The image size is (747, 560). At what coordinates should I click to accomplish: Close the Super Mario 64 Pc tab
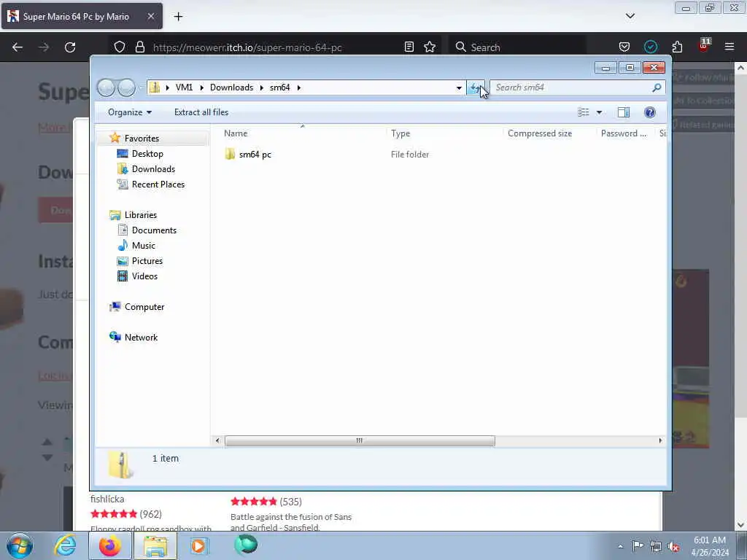[x=150, y=16]
